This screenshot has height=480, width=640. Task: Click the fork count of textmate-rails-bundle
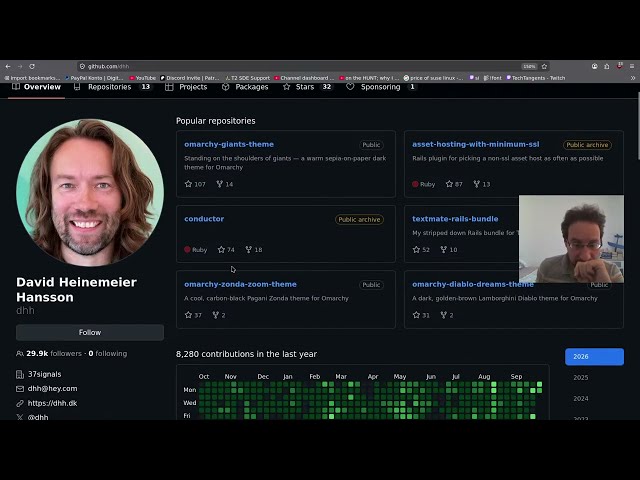click(x=449, y=249)
